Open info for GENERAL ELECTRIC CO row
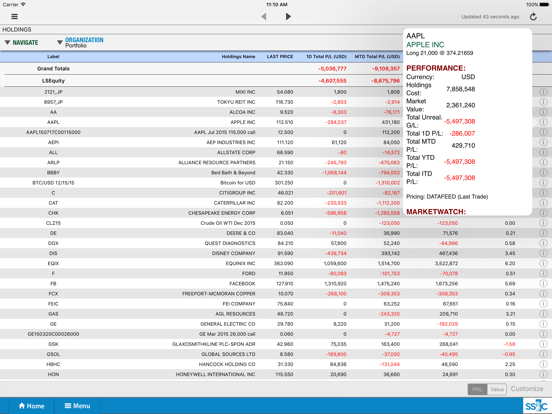 tap(543, 324)
